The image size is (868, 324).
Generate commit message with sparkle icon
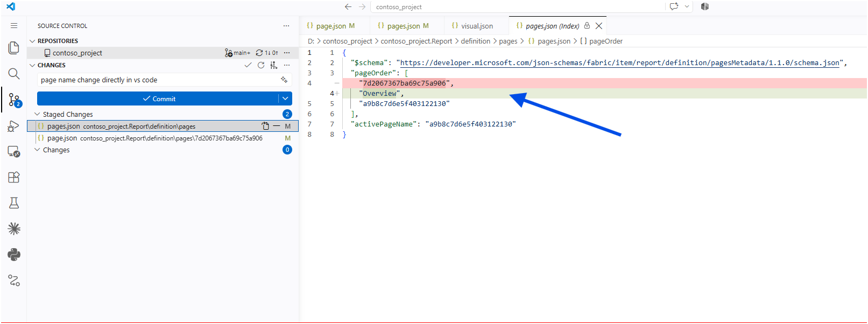tap(284, 80)
